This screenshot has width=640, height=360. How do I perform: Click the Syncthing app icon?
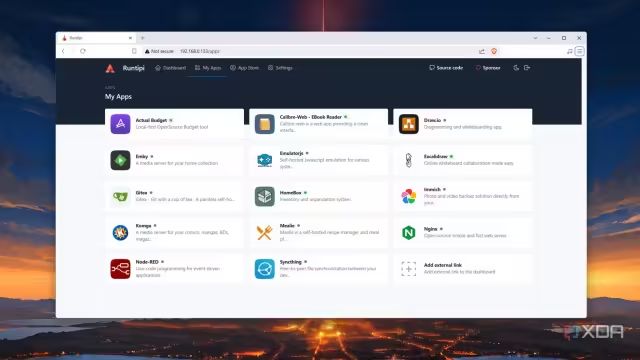pos(264,269)
